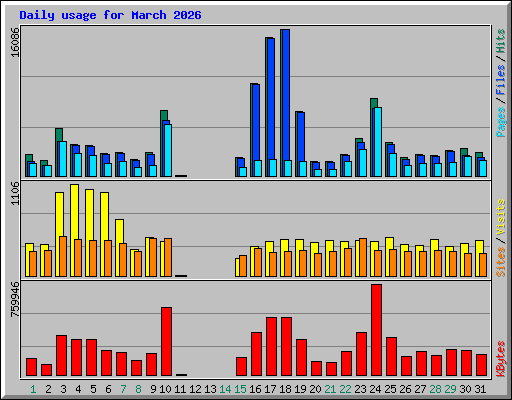Click day 28 on the x-axis
The height and width of the screenshot is (400, 512).
435,389
